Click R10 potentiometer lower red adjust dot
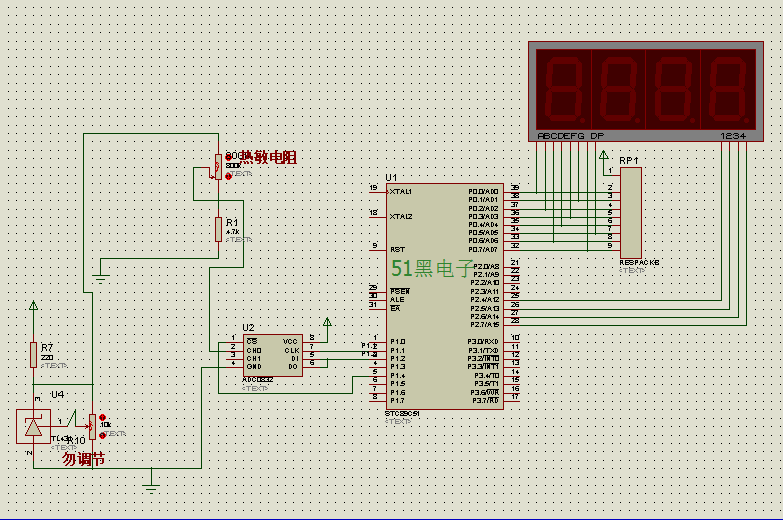 [x=102, y=436]
